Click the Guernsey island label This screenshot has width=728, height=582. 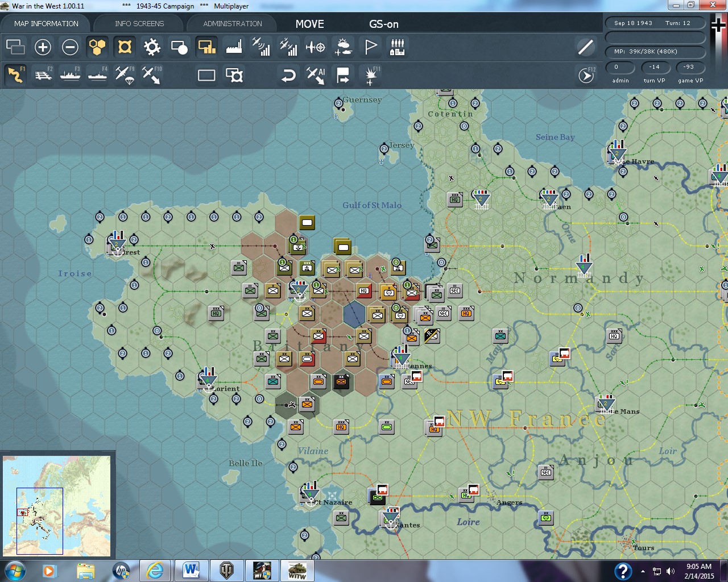(x=362, y=99)
